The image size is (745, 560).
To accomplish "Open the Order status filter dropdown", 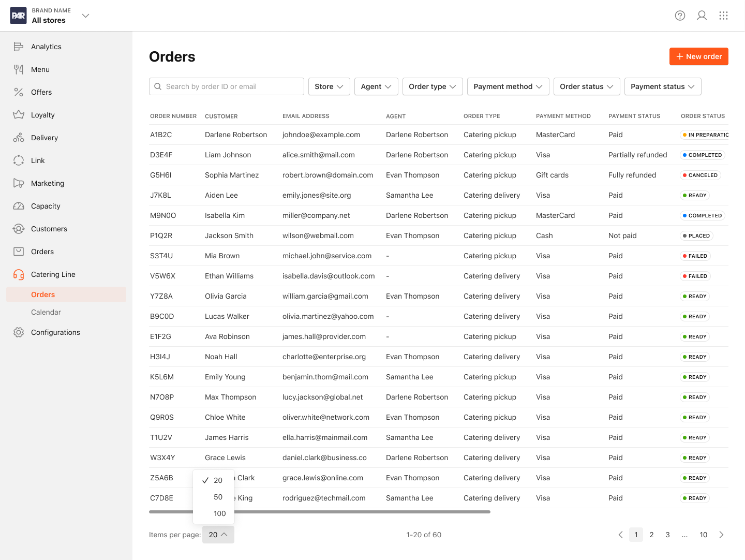I will 587,86.
